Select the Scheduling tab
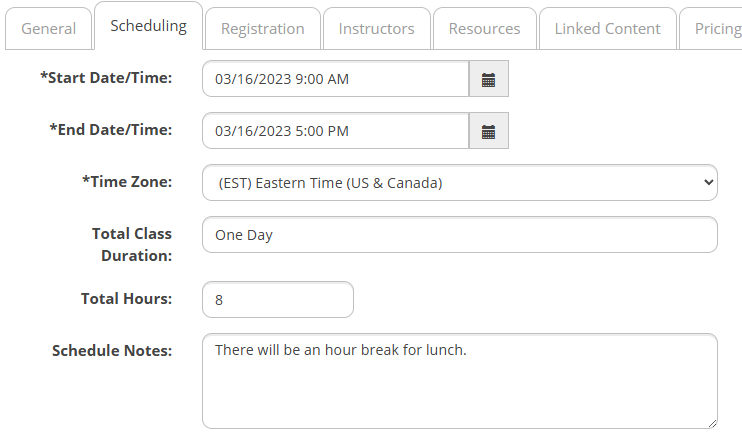 pyautogui.click(x=149, y=26)
